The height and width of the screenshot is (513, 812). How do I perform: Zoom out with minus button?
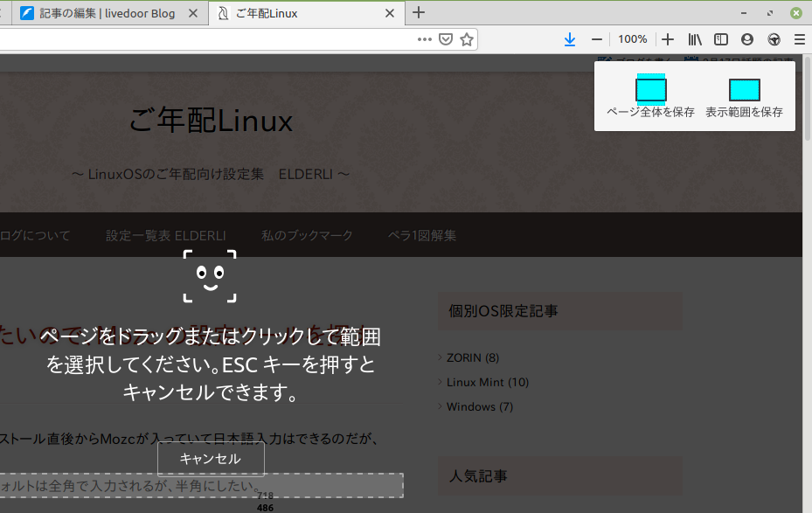point(597,39)
